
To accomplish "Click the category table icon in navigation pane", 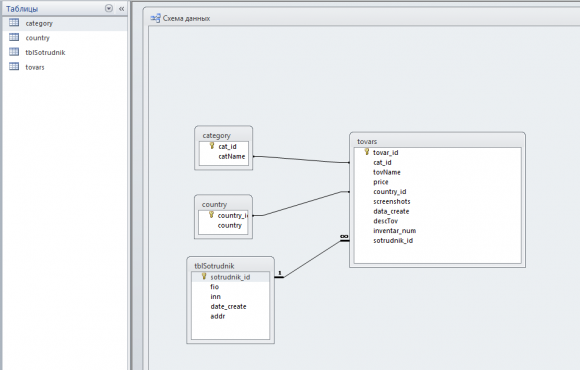I will coord(14,23).
